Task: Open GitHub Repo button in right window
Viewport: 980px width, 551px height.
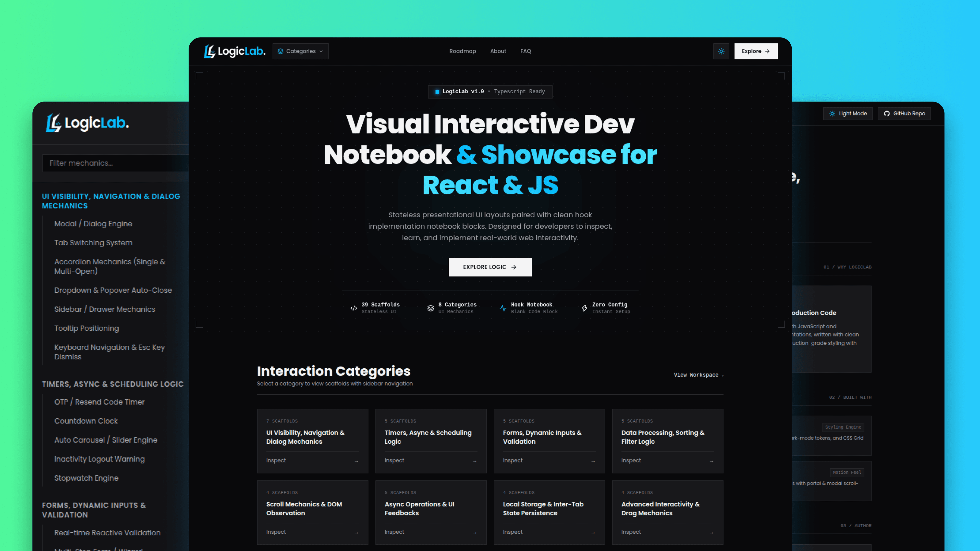Action: 904,113
